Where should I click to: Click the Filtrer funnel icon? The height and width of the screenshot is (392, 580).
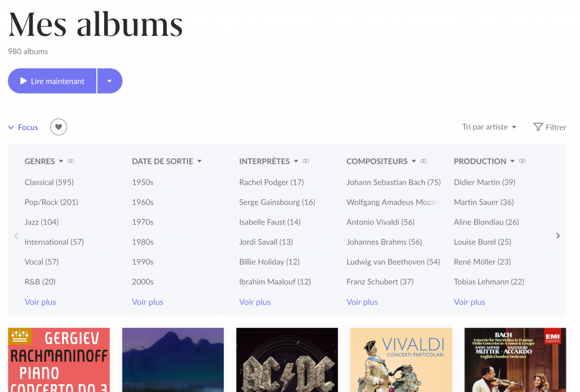[x=538, y=127]
